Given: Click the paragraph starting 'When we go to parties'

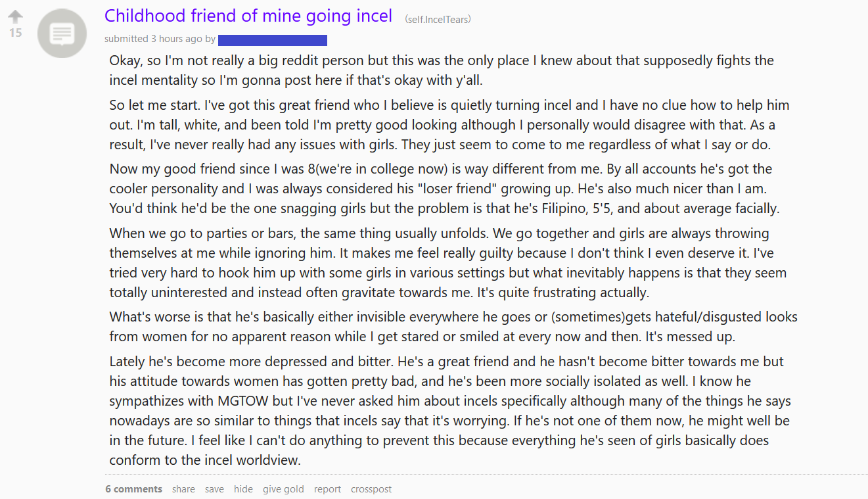Looking at the screenshot, I should (448, 263).
